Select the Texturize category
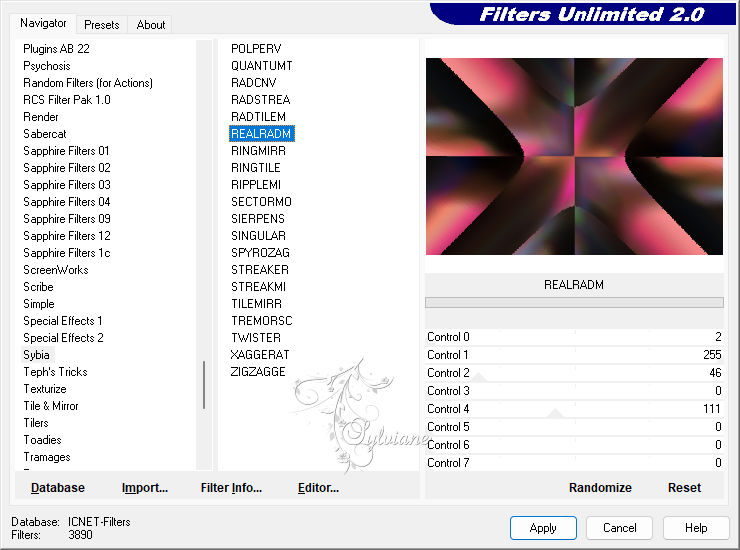The image size is (740, 550). [x=45, y=389]
